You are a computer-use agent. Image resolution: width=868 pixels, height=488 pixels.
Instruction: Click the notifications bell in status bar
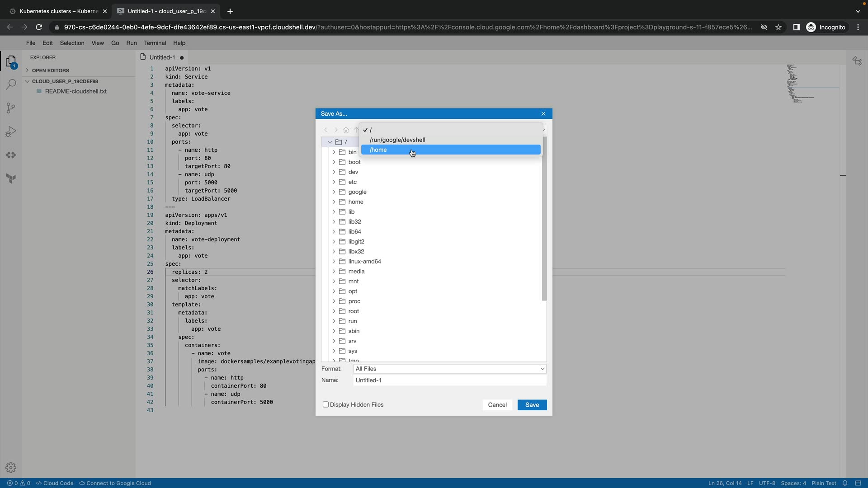pyautogui.click(x=844, y=483)
